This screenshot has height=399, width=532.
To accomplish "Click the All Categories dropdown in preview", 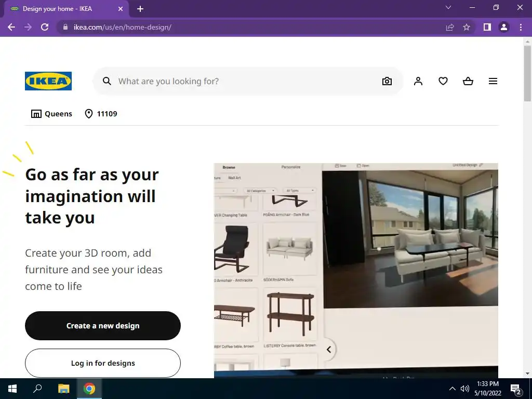I will pyautogui.click(x=260, y=191).
